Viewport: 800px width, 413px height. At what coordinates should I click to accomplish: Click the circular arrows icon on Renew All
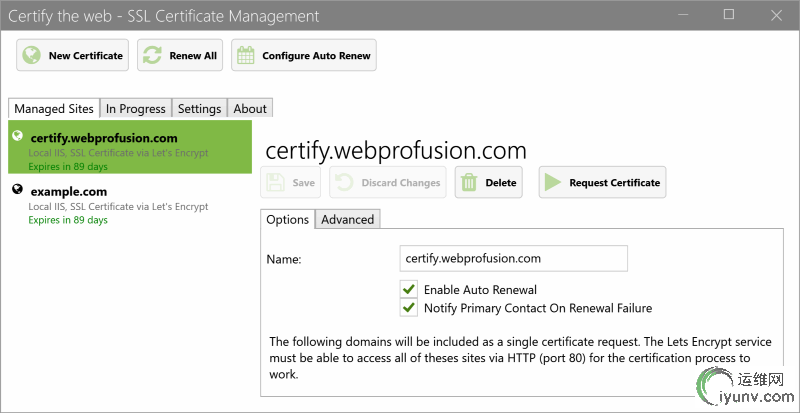pos(152,55)
